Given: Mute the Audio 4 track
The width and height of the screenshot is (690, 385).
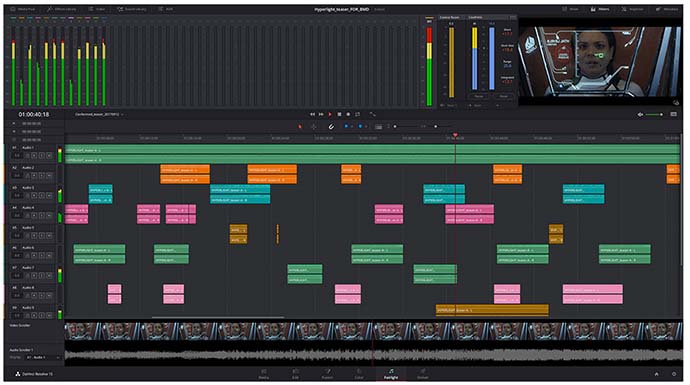Looking at the screenshot, I should (x=49, y=216).
